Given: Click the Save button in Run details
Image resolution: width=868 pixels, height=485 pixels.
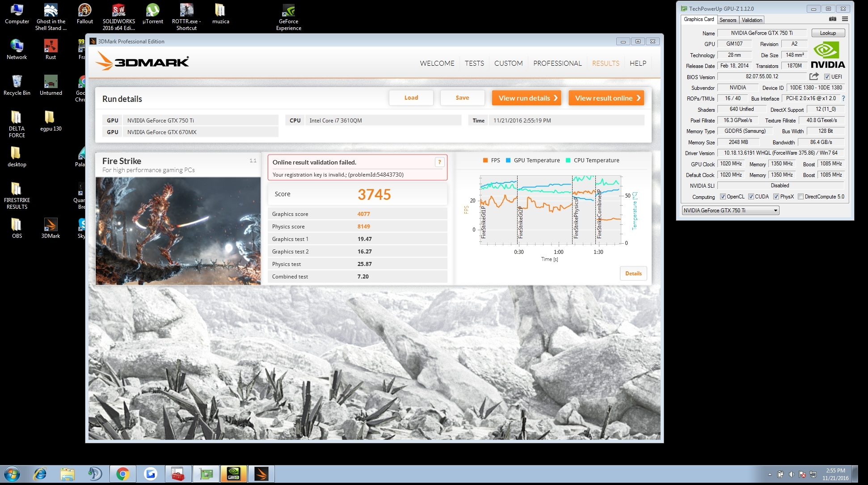Looking at the screenshot, I should [x=462, y=98].
